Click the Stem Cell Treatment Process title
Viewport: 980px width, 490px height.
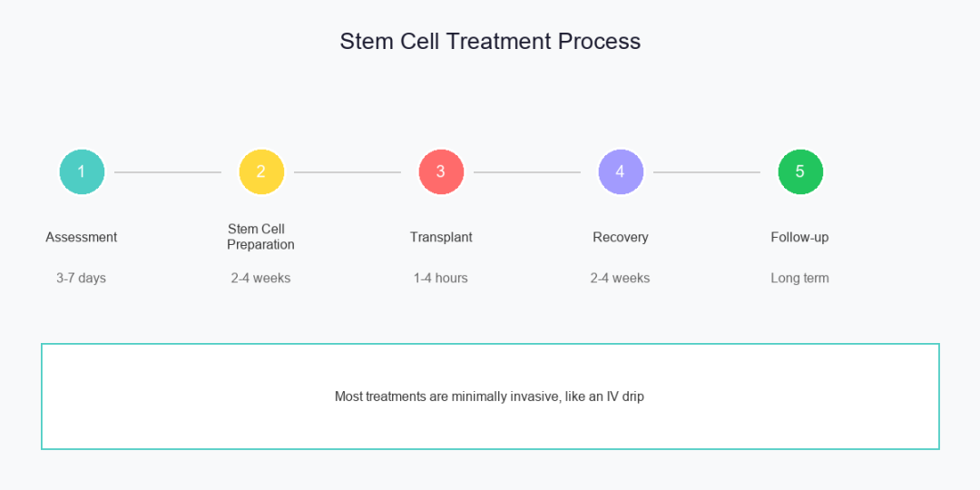point(490,41)
